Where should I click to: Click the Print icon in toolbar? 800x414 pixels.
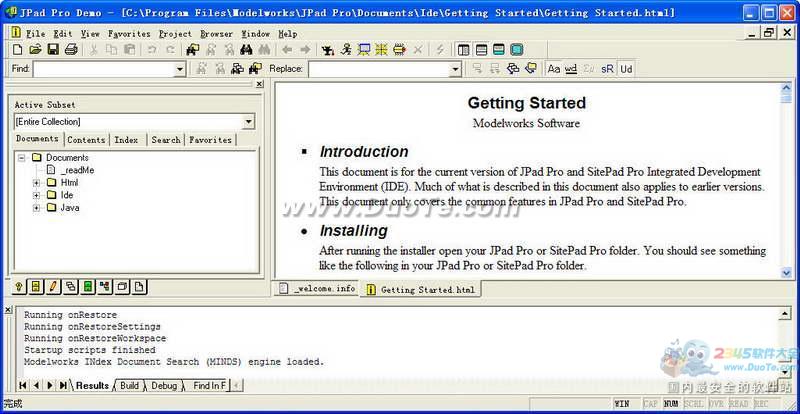(x=71, y=50)
